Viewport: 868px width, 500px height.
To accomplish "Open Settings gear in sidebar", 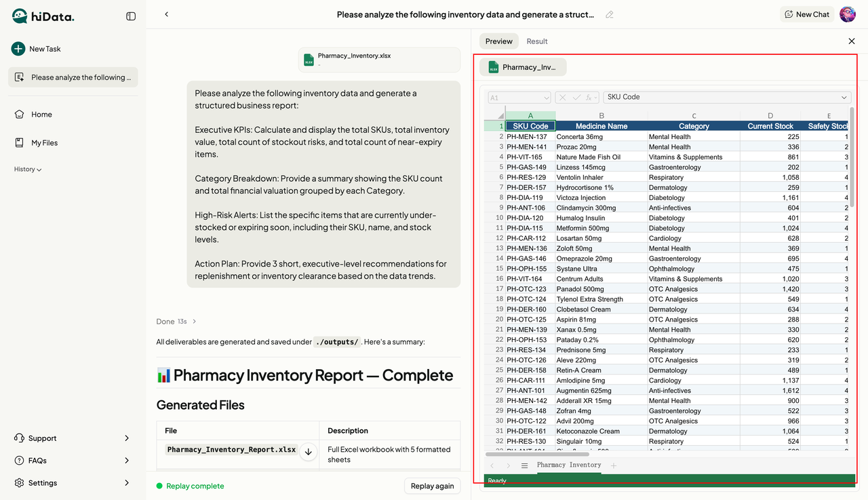I will click(x=19, y=483).
